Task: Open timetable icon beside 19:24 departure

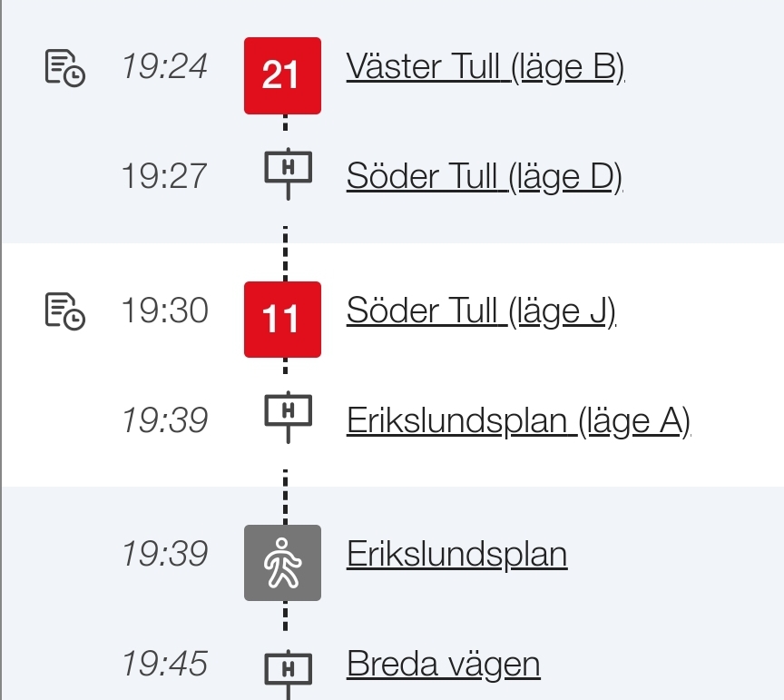Action: click(65, 68)
